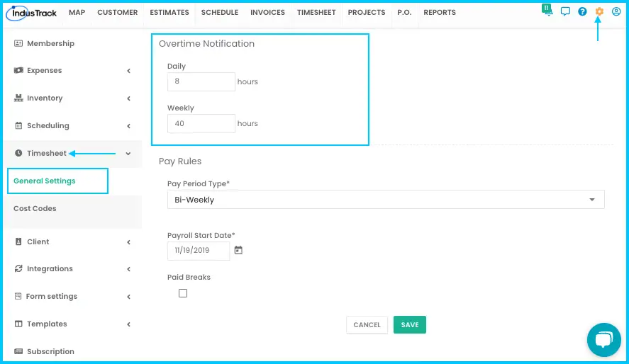This screenshot has width=629, height=364.
Task: Open the TIMESHEET top menu
Action: 316,13
